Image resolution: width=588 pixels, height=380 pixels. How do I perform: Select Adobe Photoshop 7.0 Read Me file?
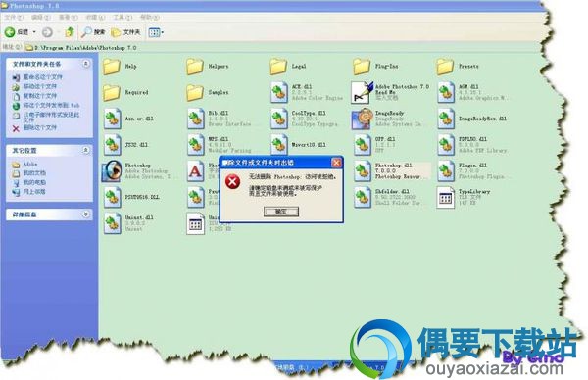[x=363, y=92]
